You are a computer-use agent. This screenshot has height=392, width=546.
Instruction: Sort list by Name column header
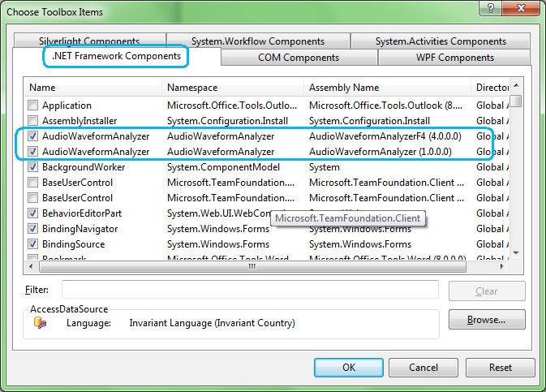coord(92,87)
